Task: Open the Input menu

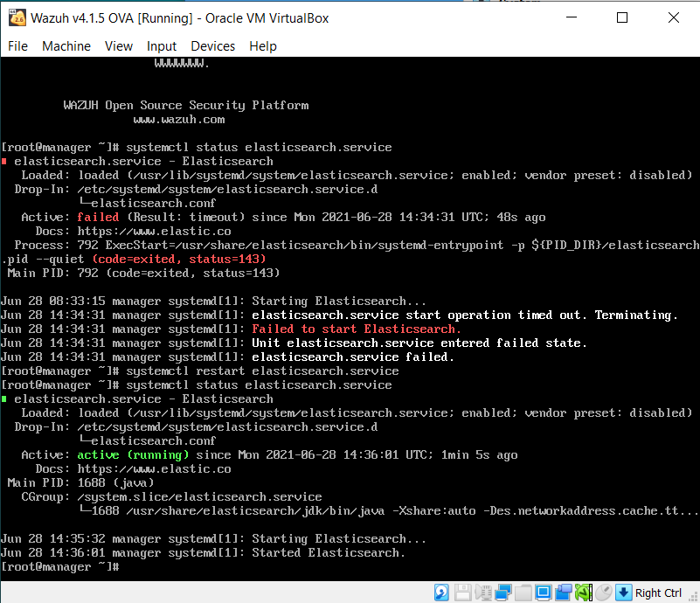Action: pos(162,46)
